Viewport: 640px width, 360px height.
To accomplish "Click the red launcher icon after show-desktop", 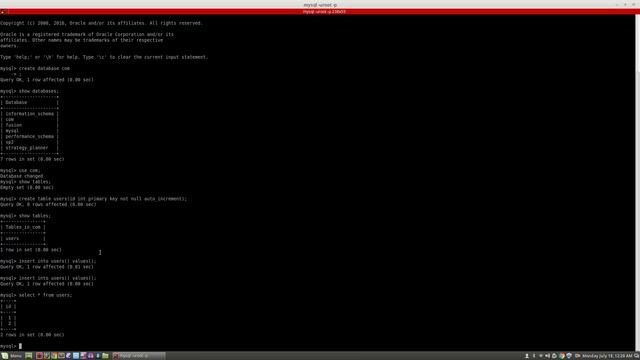I will tap(39, 356).
